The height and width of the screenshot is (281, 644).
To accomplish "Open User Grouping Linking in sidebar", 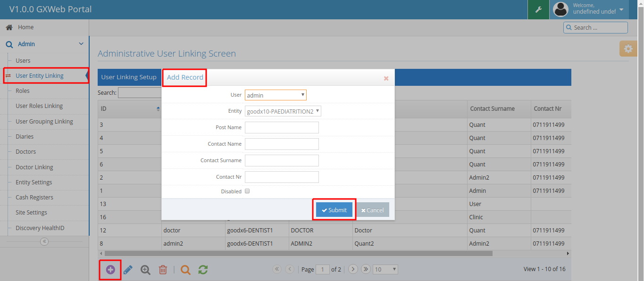I will click(44, 122).
